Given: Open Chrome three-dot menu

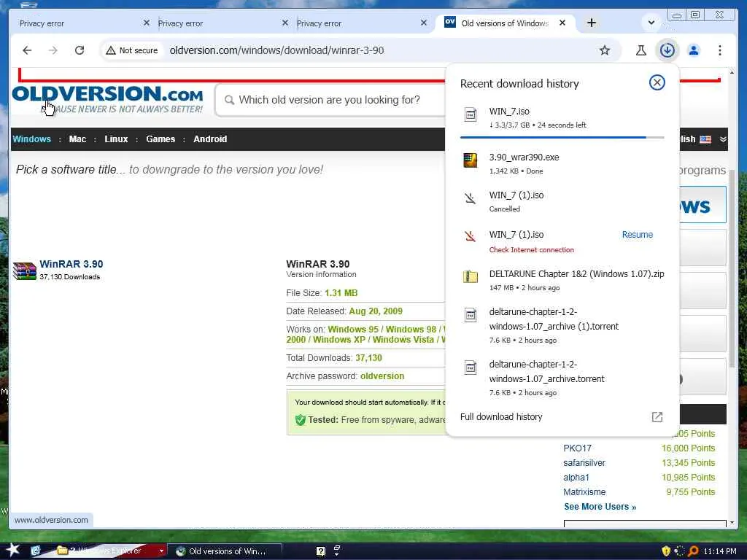Looking at the screenshot, I should 720,50.
